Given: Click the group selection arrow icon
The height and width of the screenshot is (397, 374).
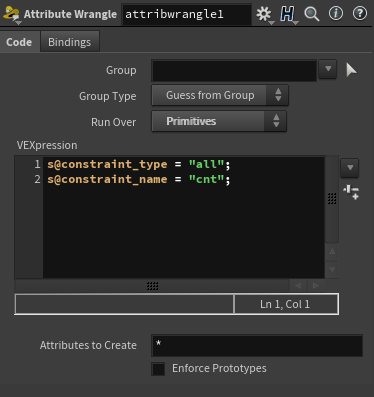Looking at the screenshot, I should tap(351, 70).
